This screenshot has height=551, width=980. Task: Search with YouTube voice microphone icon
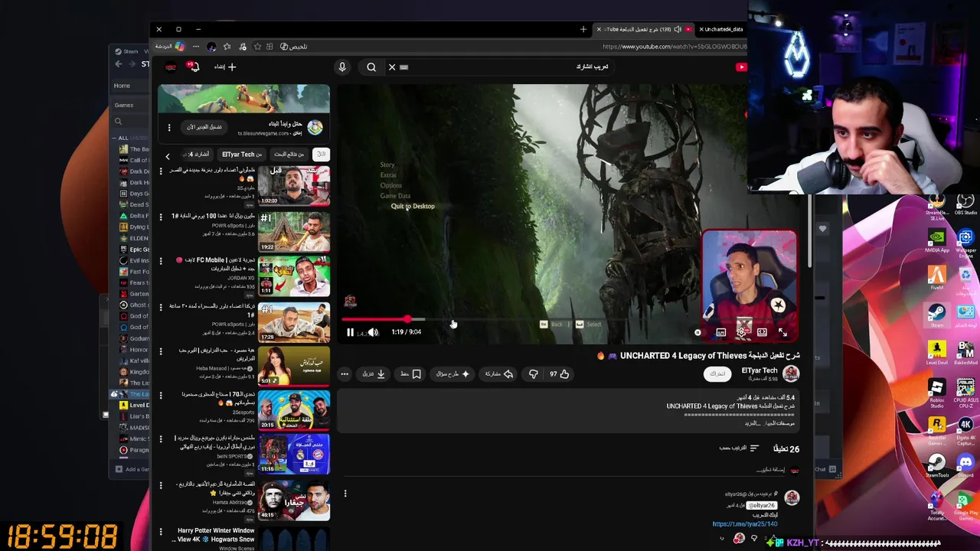click(x=342, y=67)
